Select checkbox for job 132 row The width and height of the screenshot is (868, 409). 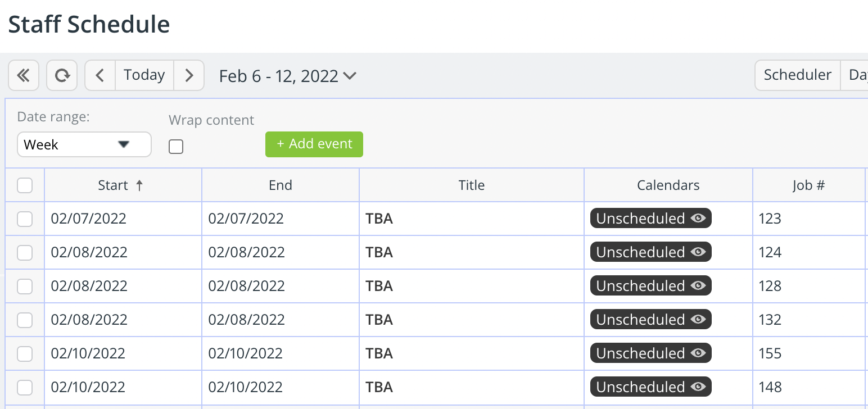(x=25, y=320)
